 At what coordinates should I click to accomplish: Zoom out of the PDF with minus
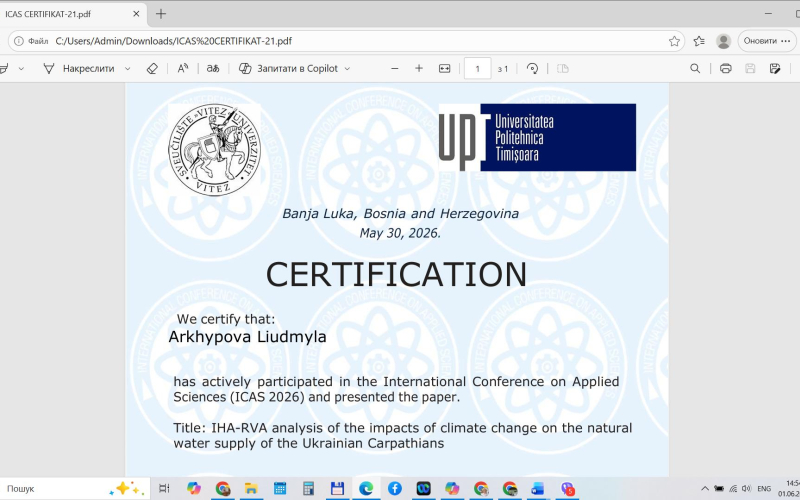[394, 68]
